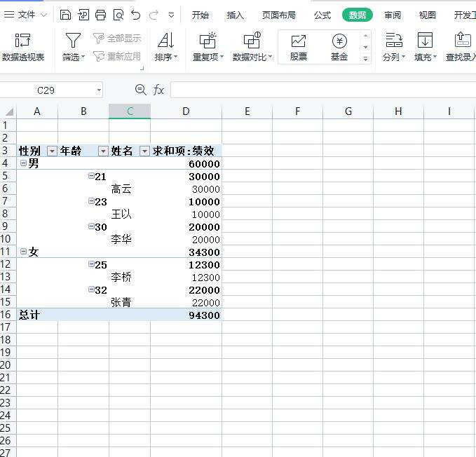Collapse the 女 group in pivot table
The image size is (476, 457).
click(23, 252)
